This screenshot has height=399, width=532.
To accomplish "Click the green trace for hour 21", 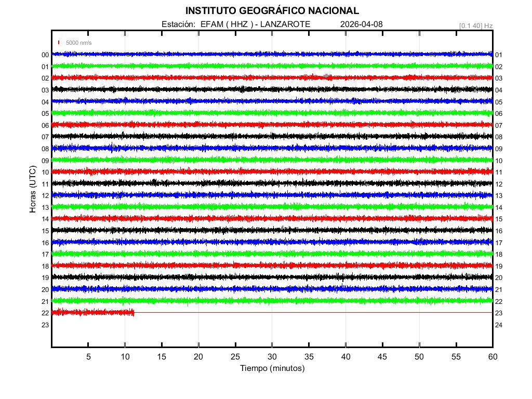I will coord(272,300).
